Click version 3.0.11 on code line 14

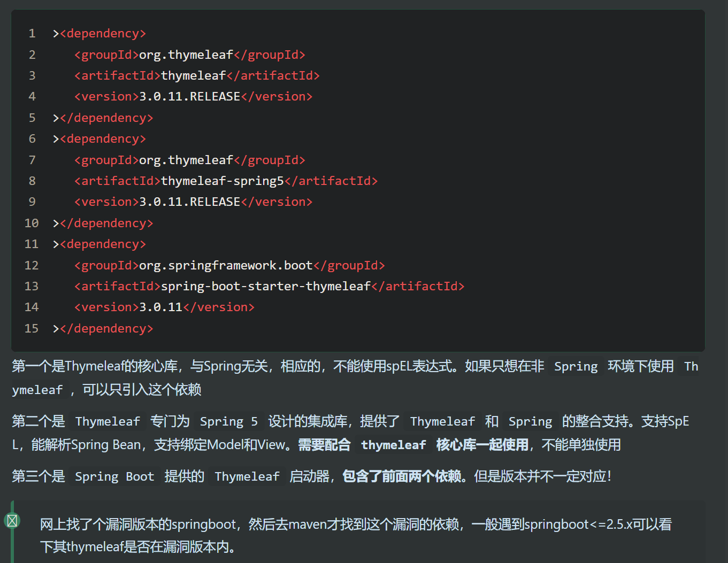pyautogui.click(x=160, y=307)
